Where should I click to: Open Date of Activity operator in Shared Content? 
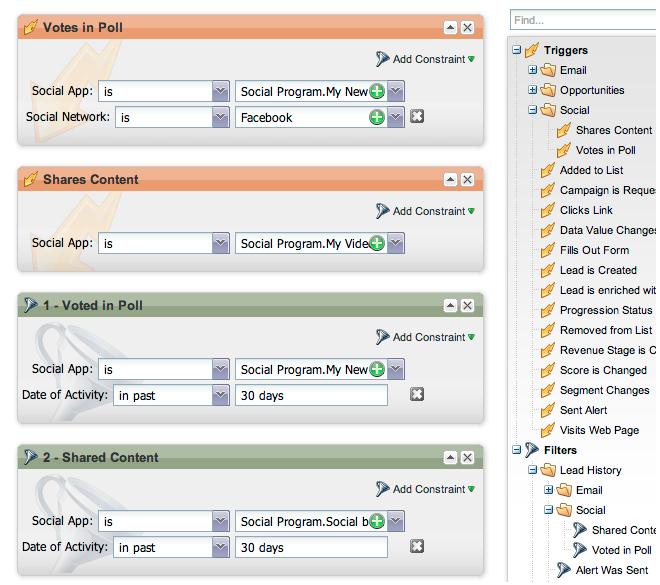pos(220,547)
